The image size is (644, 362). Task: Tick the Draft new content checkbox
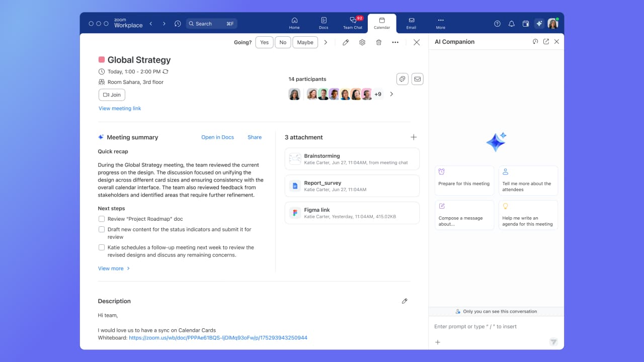point(102,230)
